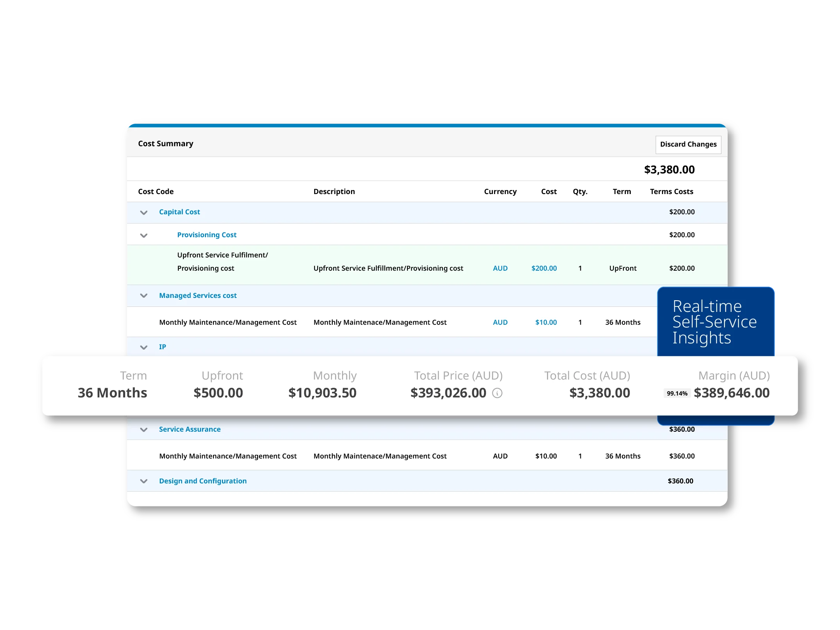Image resolution: width=840 pixels, height=630 pixels.
Task: Click Managed Services cost label
Action: pos(197,296)
